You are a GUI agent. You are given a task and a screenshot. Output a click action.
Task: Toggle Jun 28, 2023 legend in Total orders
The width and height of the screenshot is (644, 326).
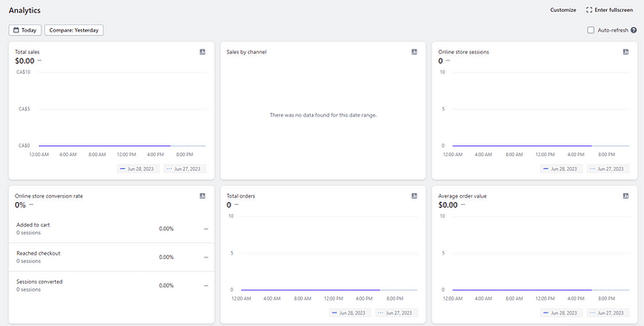point(350,312)
